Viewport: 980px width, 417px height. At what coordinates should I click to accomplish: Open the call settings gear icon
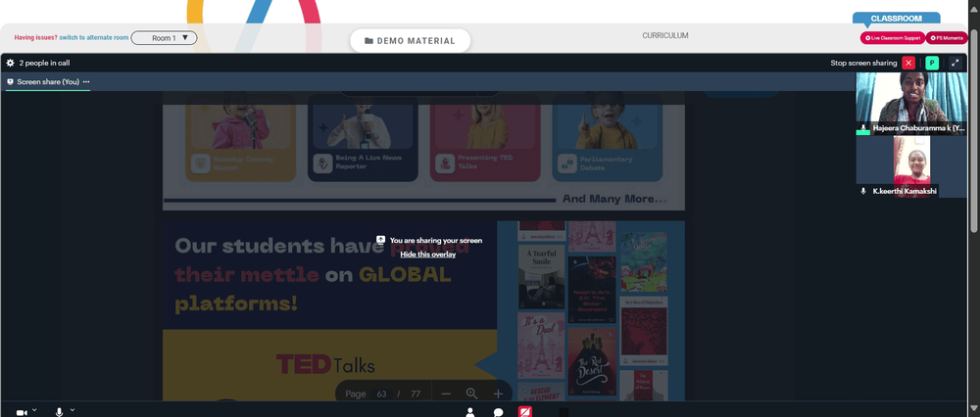pos(11,63)
